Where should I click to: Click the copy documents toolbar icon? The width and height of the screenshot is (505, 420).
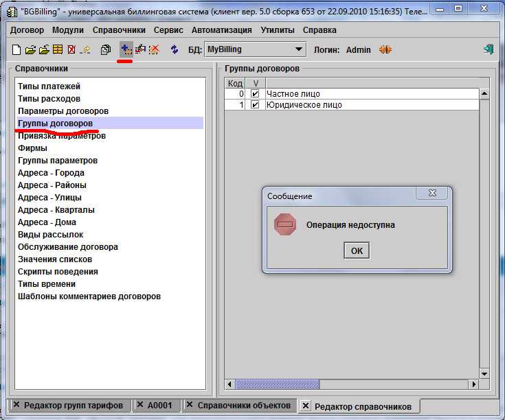coord(106,49)
